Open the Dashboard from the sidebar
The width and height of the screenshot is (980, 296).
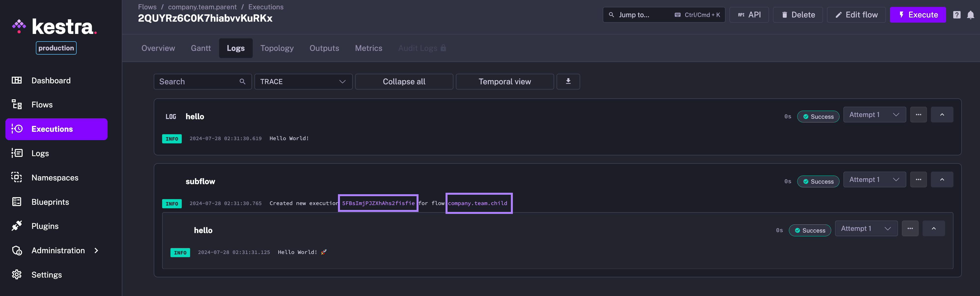click(x=51, y=80)
